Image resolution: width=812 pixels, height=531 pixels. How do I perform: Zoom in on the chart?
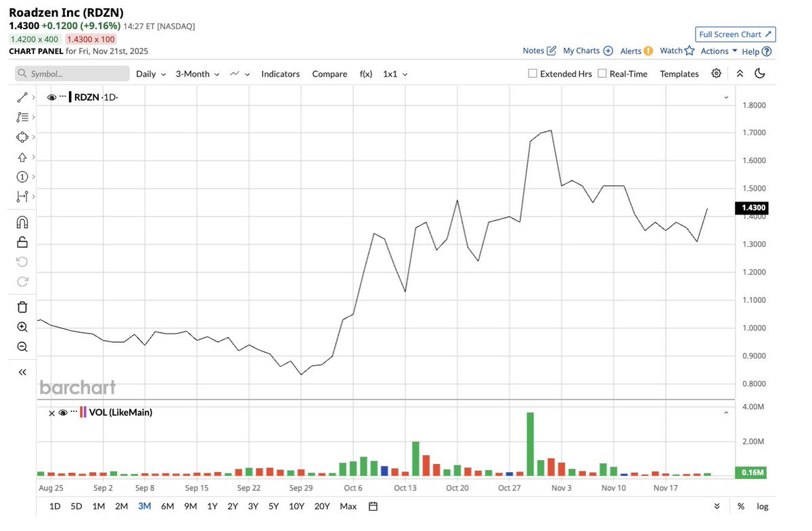22,327
